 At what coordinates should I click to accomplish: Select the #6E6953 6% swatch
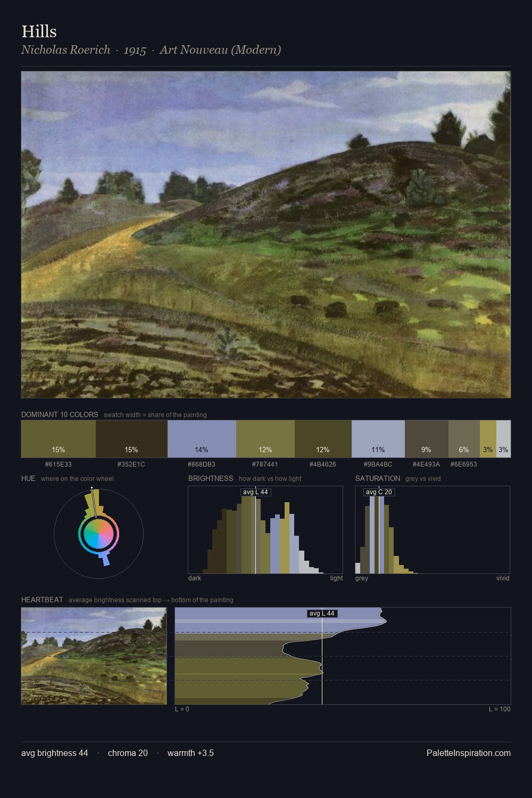pos(464,439)
